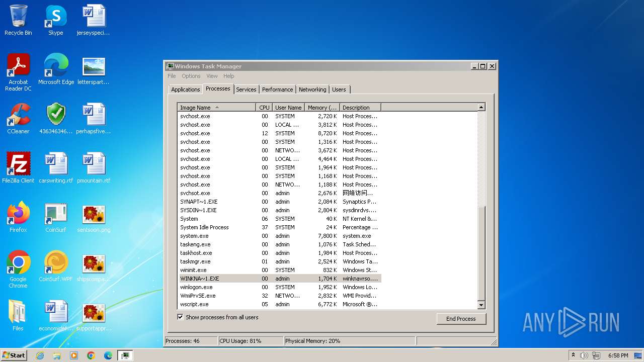644x362 pixels.
Task: Sort by Description column header
Action: [x=360, y=107]
